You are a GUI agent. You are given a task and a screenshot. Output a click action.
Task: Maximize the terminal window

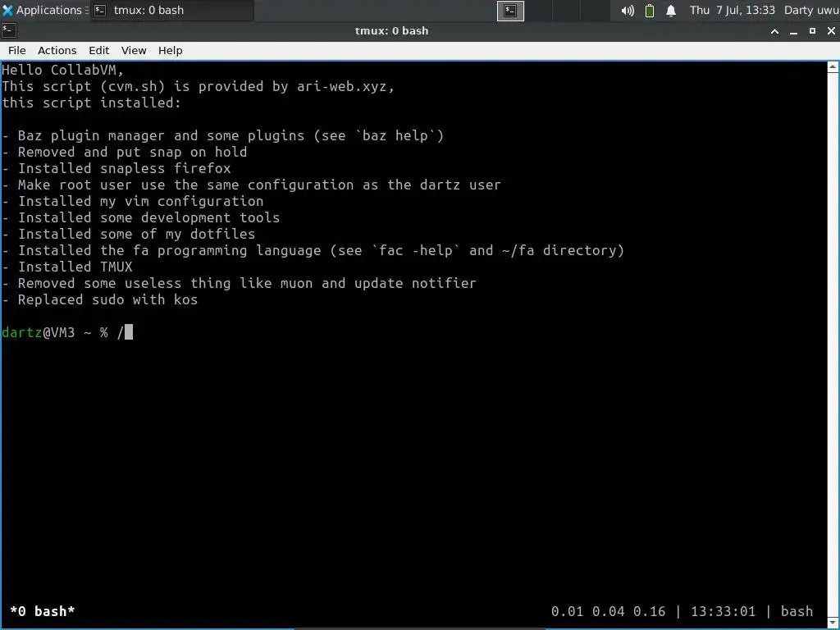(812, 31)
